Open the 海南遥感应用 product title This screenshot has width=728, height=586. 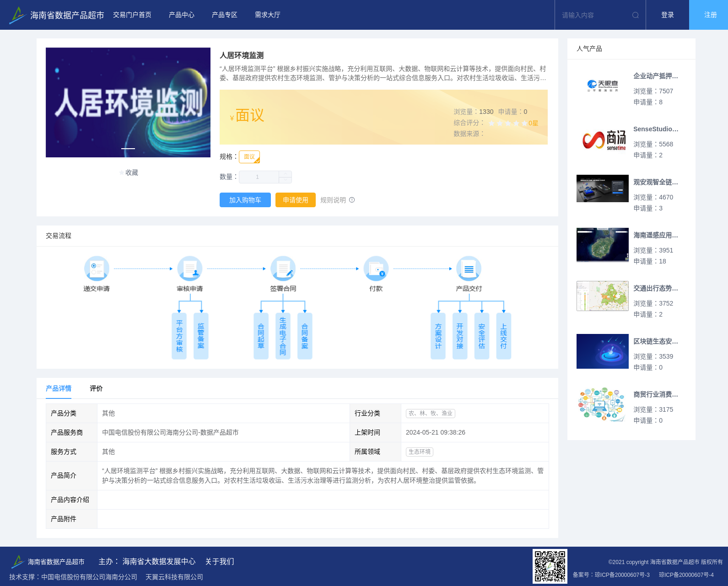coord(656,235)
